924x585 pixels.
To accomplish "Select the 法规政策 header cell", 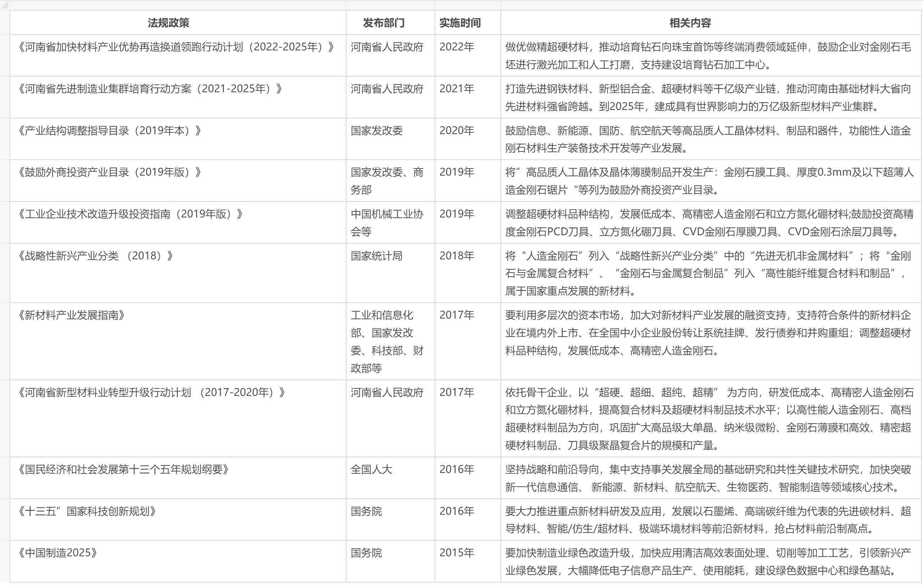I will (x=178, y=23).
